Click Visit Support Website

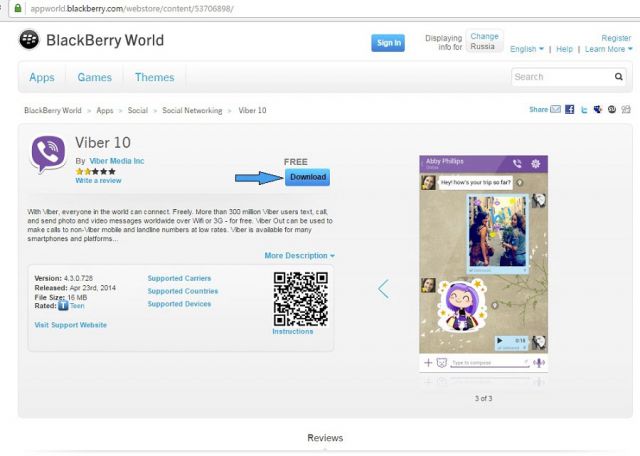[71, 325]
